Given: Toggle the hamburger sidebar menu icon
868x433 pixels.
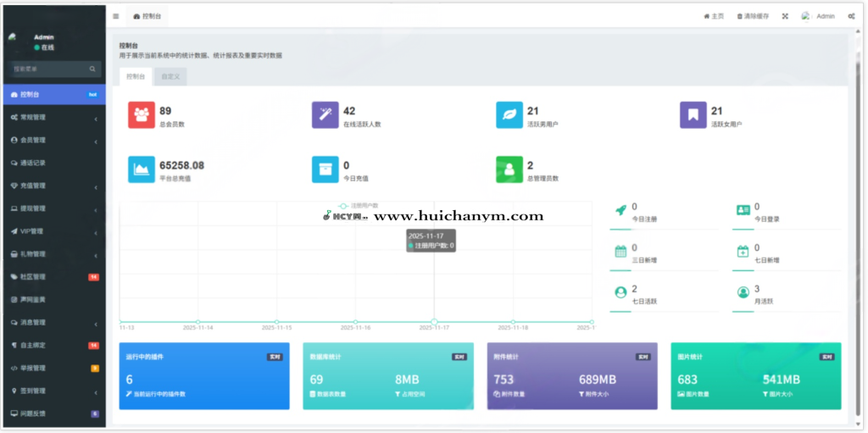Looking at the screenshot, I should 116,16.
